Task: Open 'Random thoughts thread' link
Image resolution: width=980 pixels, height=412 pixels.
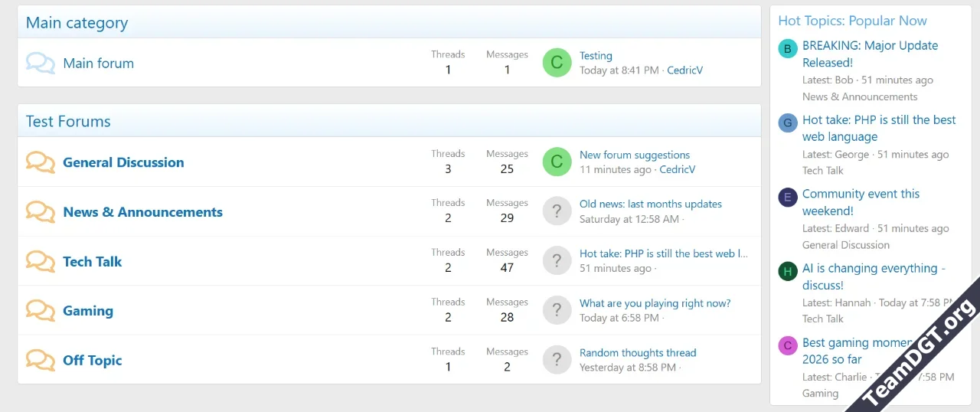Action: click(x=638, y=353)
